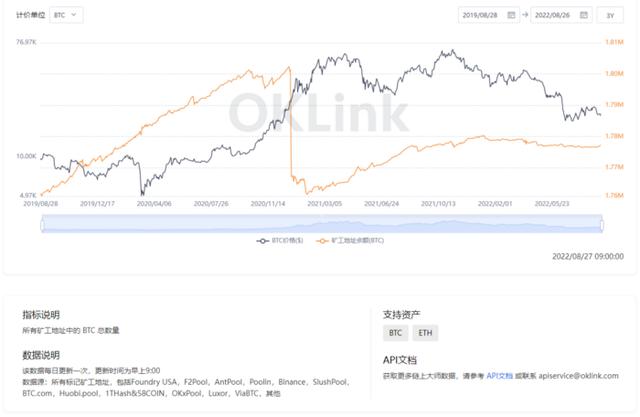640x417 pixels.
Task: Click the start date calendar icon
Action: (511, 15)
